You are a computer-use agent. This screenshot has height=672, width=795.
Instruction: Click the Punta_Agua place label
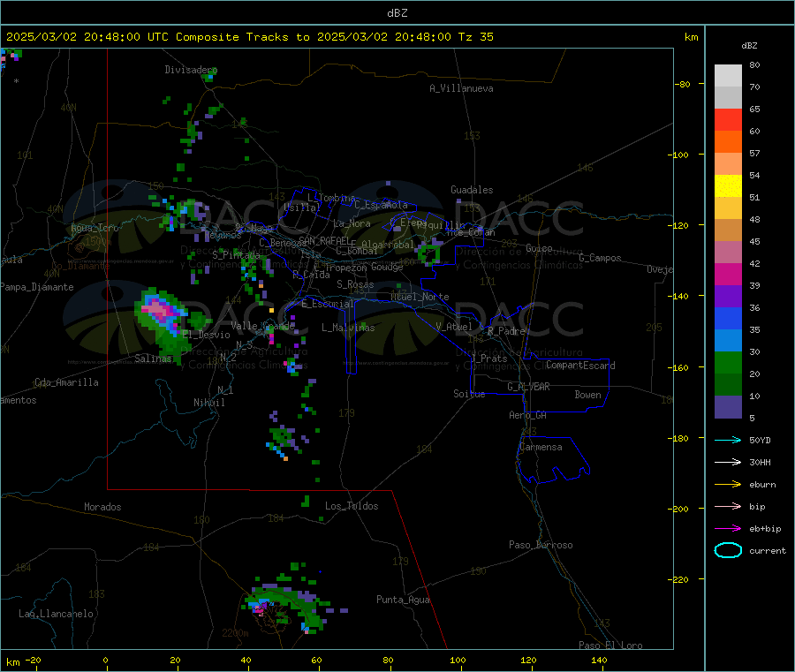pyautogui.click(x=403, y=600)
